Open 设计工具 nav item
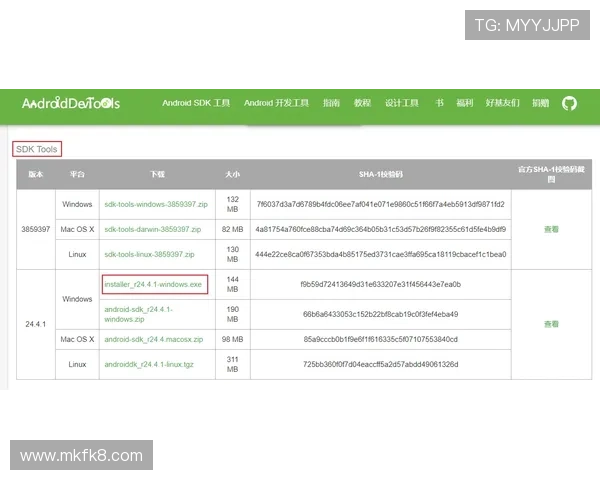Image resolution: width=600 pixels, height=480 pixels. pyautogui.click(x=402, y=103)
